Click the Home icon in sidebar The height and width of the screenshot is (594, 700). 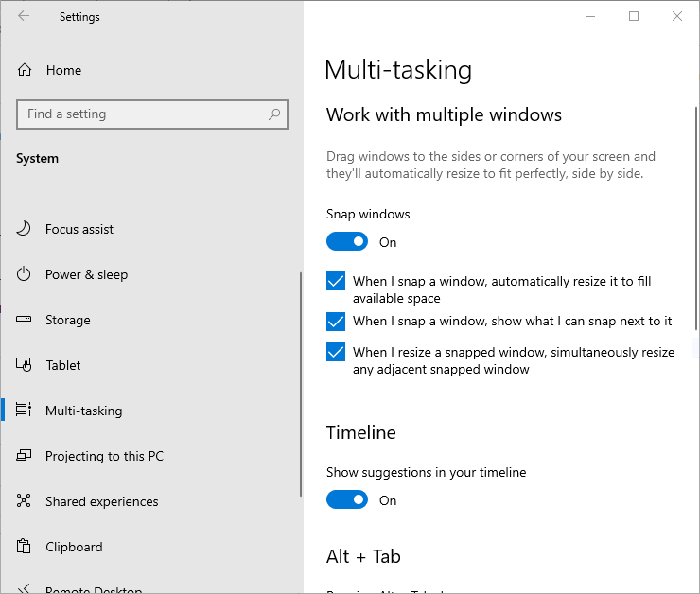click(25, 70)
